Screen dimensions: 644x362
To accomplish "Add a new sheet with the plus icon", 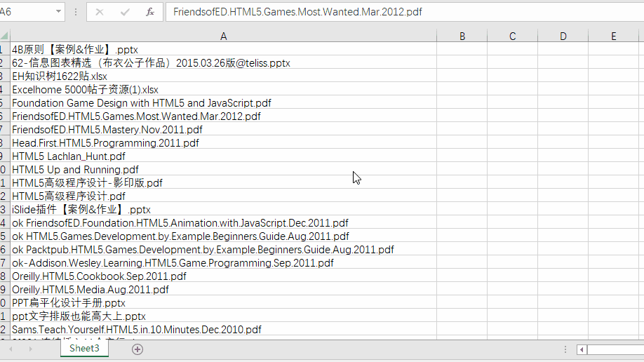I will (x=137, y=349).
